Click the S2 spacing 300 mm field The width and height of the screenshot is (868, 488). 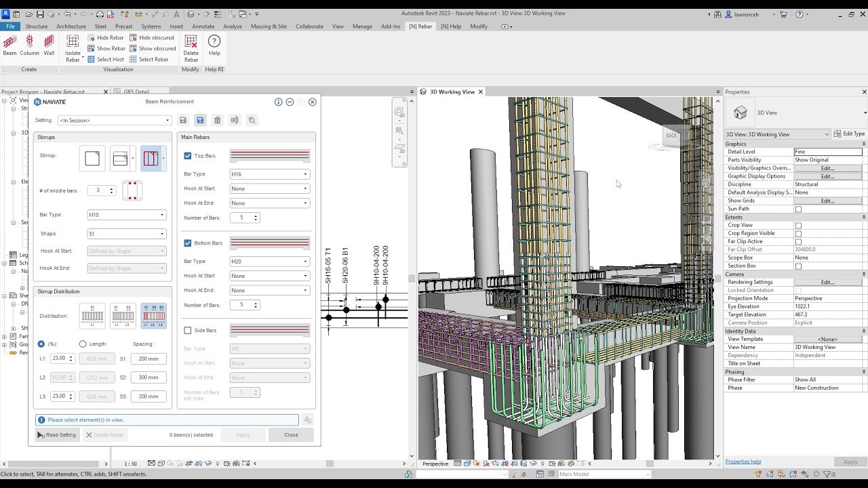point(149,378)
